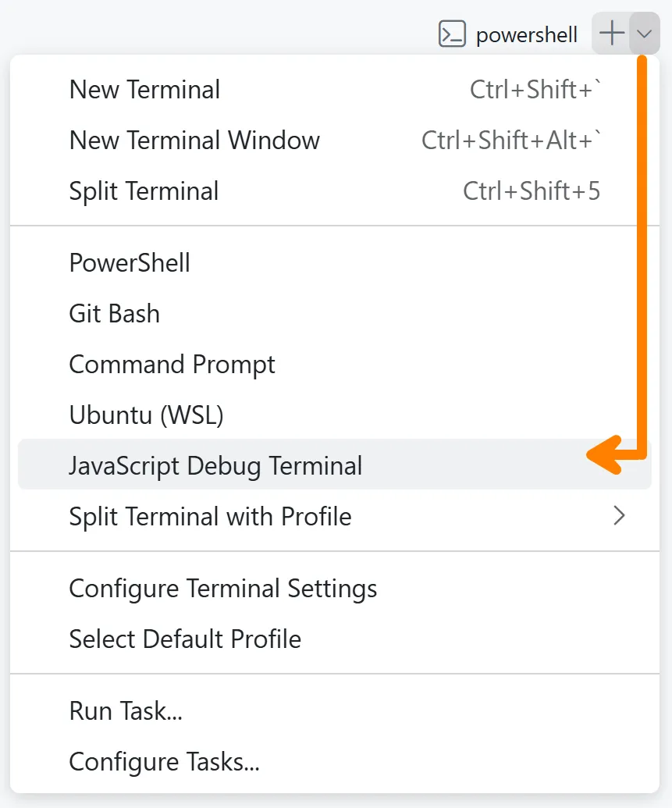This screenshot has width=672, height=808.
Task: Open the terminal launch dropdown chevron
Action: (643, 34)
